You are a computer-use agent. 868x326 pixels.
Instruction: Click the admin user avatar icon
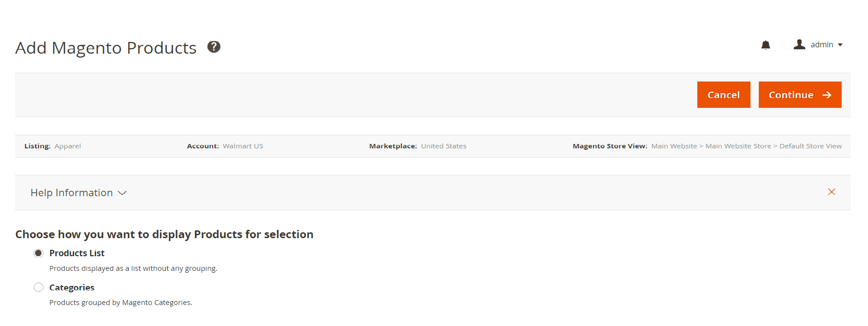pyautogui.click(x=799, y=44)
